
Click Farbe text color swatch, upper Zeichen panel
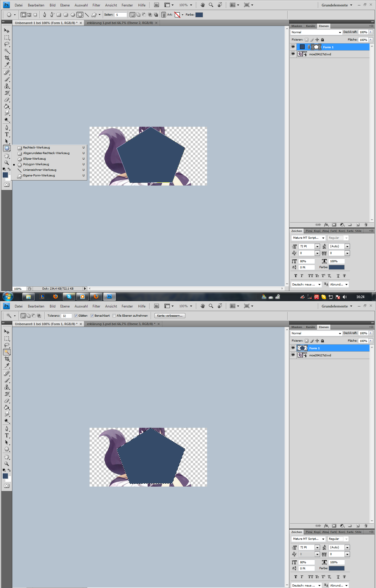(x=336, y=267)
